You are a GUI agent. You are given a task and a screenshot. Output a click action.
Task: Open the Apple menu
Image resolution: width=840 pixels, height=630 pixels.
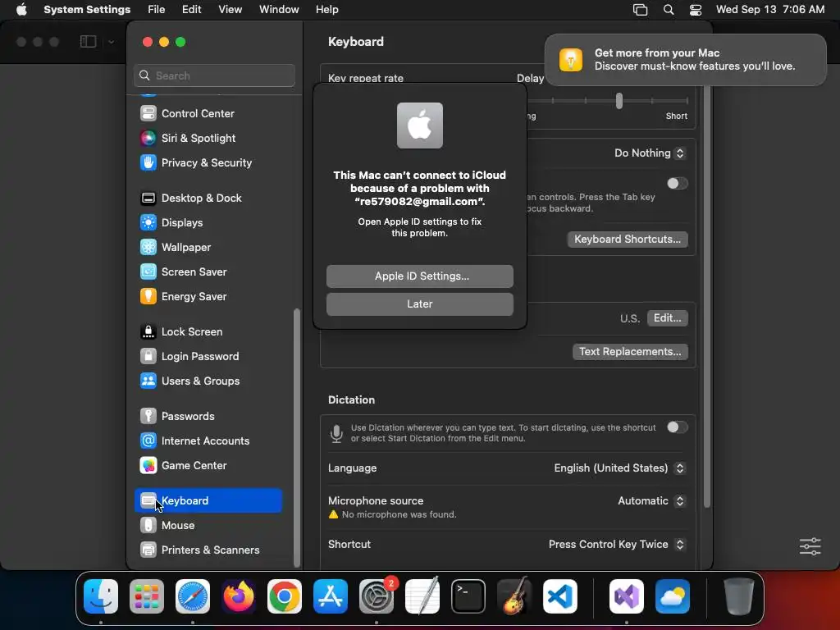[x=21, y=10]
